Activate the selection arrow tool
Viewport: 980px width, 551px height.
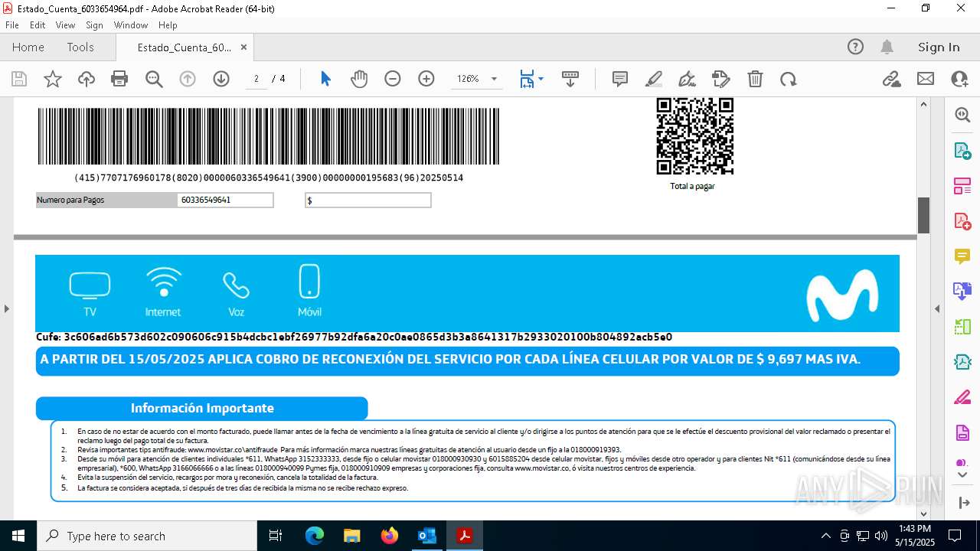(325, 79)
